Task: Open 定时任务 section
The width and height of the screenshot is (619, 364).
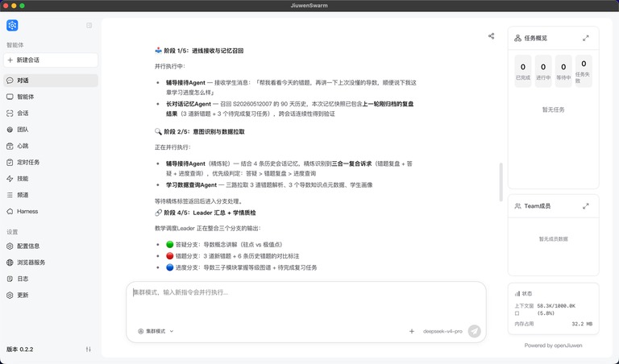Action: pos(51,162)
